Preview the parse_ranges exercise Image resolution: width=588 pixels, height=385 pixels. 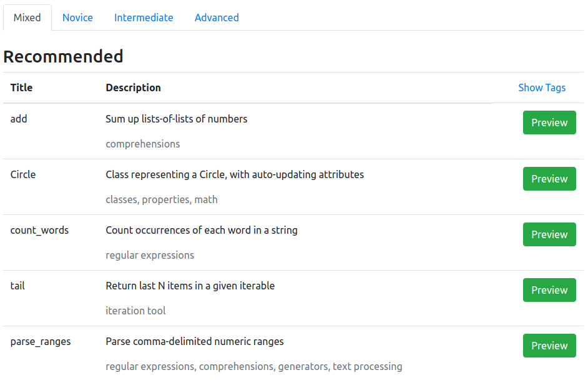click(x=549, y=345)
